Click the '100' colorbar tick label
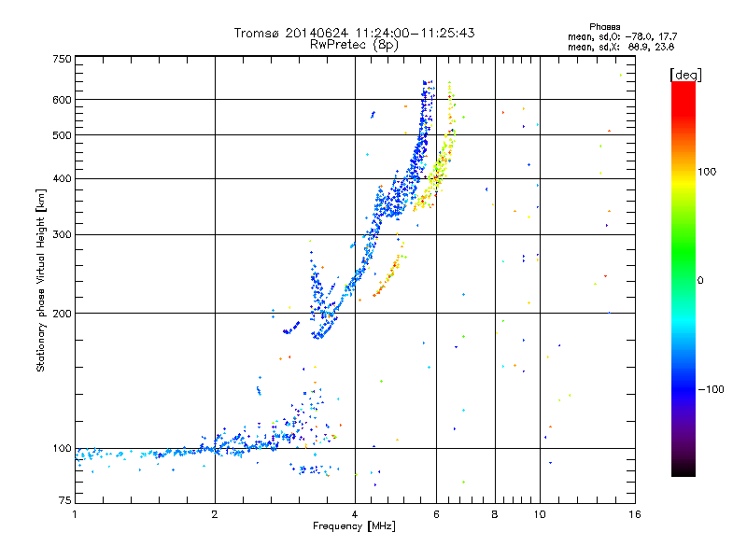The height and width of the screenshot is (560, 747). 707,172
